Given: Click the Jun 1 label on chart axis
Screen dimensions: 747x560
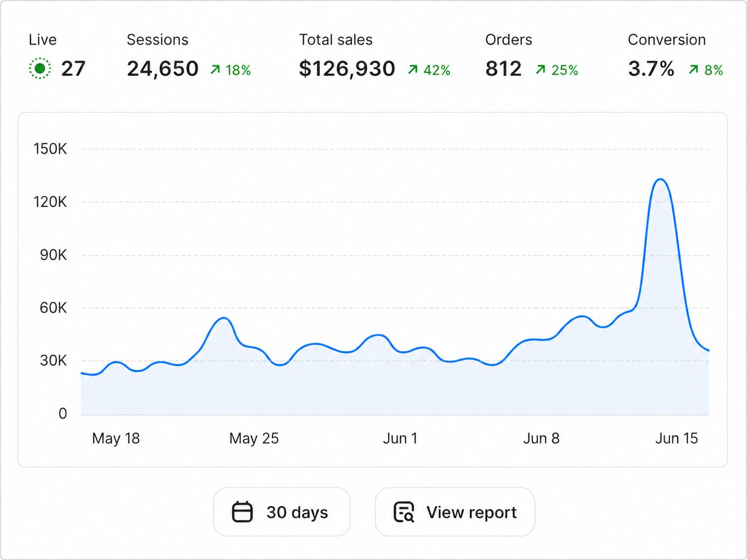Looking at the screenshot, I should click(400, 438).
